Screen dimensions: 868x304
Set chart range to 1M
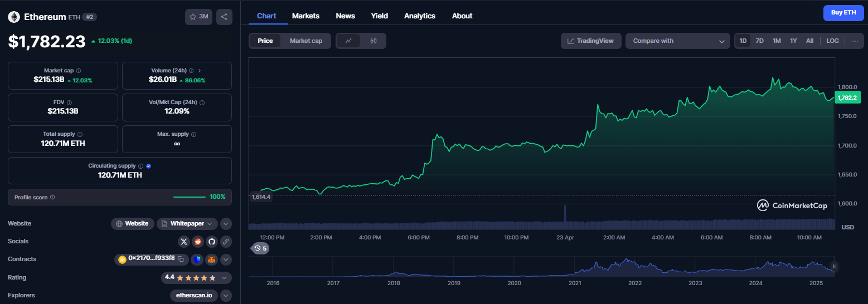click(777, 41)
